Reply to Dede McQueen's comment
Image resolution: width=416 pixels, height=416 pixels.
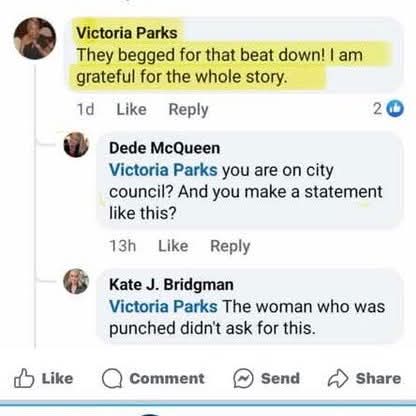(x=230, y=246)
